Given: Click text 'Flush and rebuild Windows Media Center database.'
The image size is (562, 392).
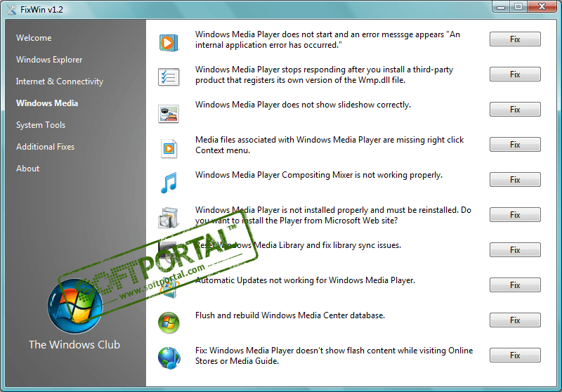Looking at the screenshot, I should coord(290,315).
